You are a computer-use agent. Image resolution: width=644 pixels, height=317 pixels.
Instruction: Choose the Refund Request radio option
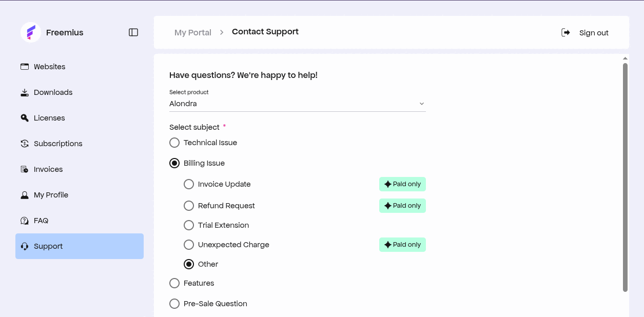pyautogui.click(x=189, y=206)
